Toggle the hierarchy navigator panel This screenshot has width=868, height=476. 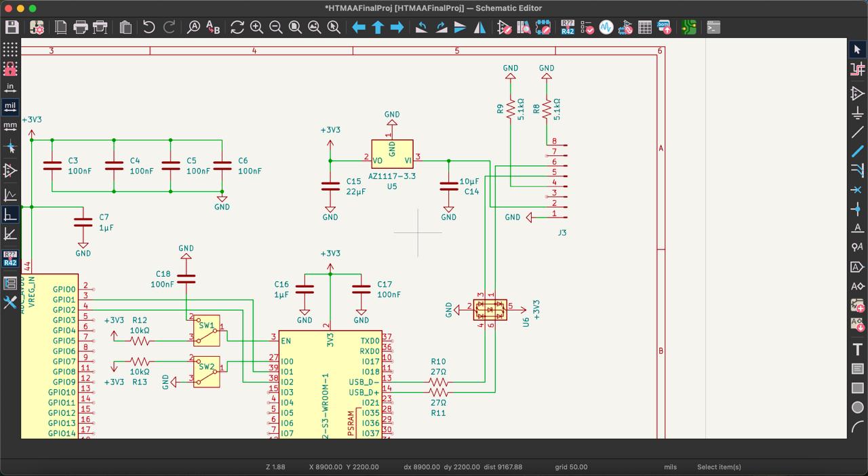(x=10, y=283)
